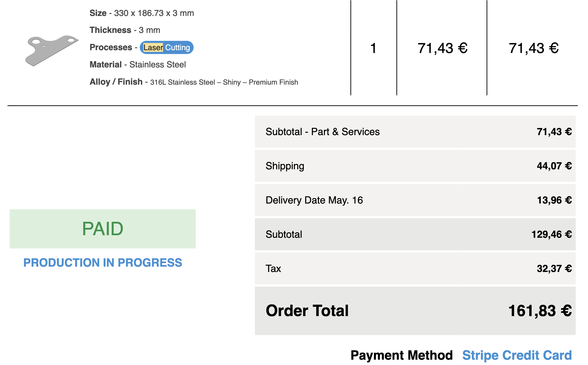
Task: Click the Laser Cutting process tag
Action: (167, 47)
